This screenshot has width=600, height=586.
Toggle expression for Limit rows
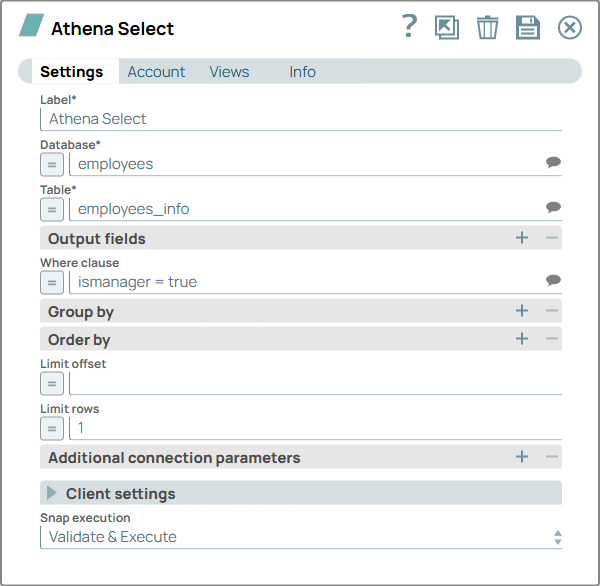pyautogui.click(x=52, y=429)
